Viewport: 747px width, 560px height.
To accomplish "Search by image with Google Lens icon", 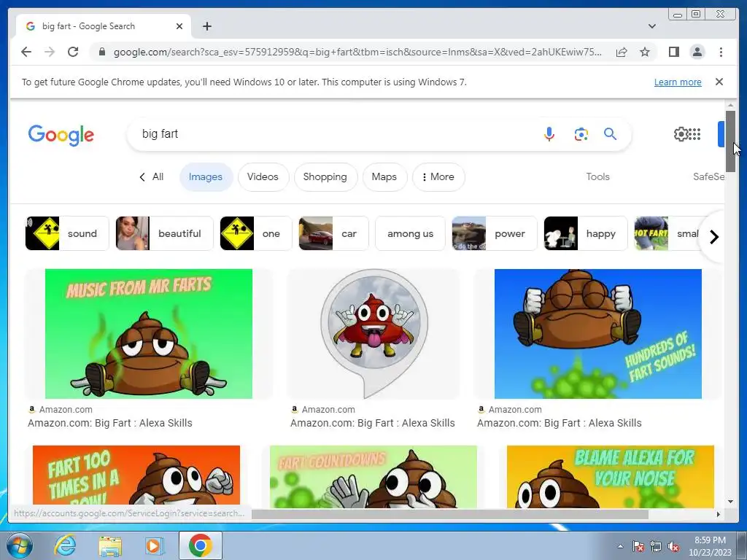I will (x=581, y=134).
